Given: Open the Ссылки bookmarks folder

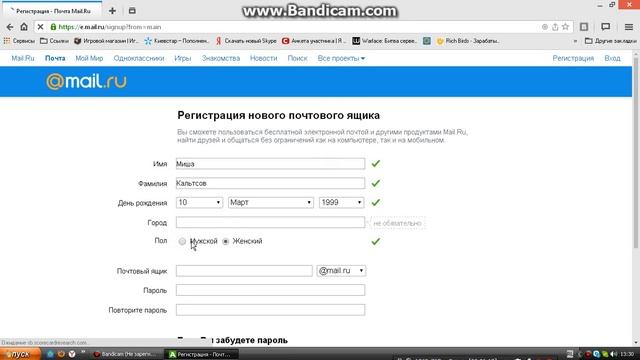Looking at the screenshot, I should pos(54,41).
